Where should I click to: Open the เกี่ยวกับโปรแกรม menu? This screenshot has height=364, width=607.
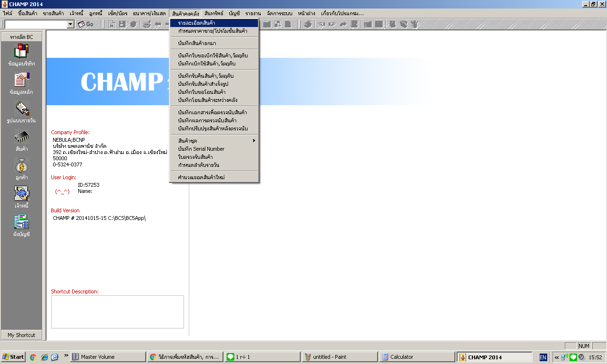click(x=342, y=13)
